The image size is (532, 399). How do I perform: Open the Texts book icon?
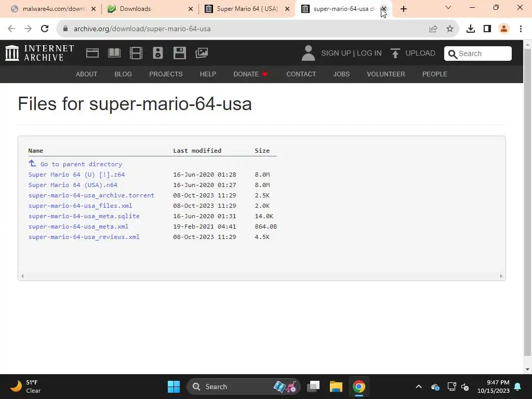click(x=114, y=53)
